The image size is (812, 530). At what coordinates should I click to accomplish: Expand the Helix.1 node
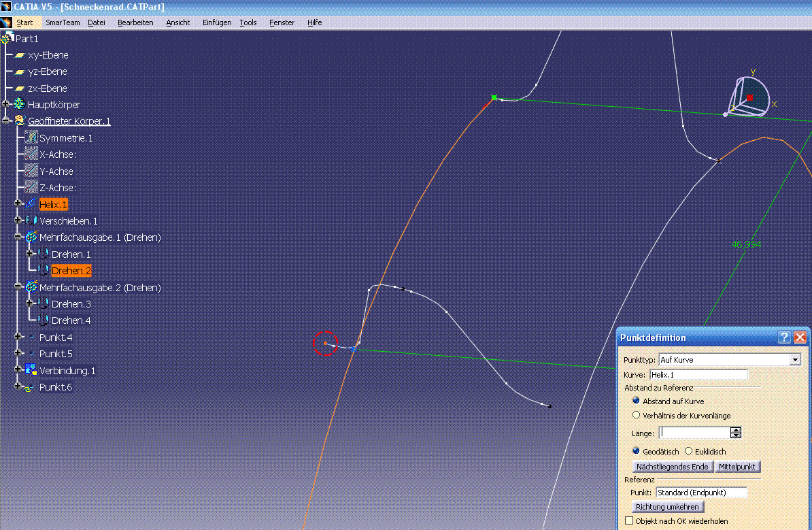pyautogui.click(x=18, y=203)
